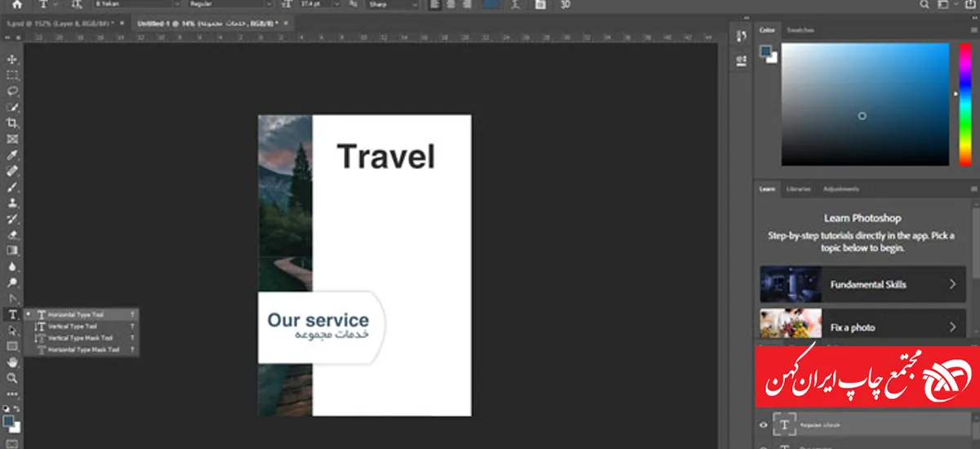Image resolution: width=980 pixels, height=449 pixels.
Task: Open the anti-aliasing Sharp dropdown
Action: (392, 5)
